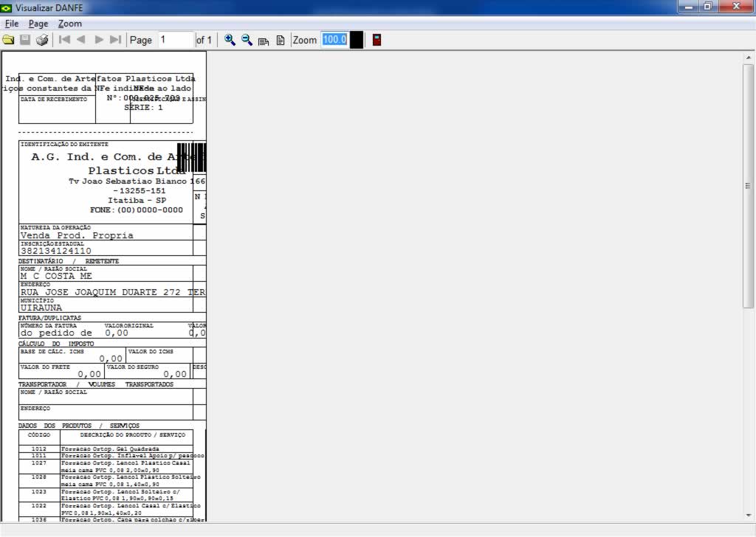Go to the next page

click(x=99, y=40)
